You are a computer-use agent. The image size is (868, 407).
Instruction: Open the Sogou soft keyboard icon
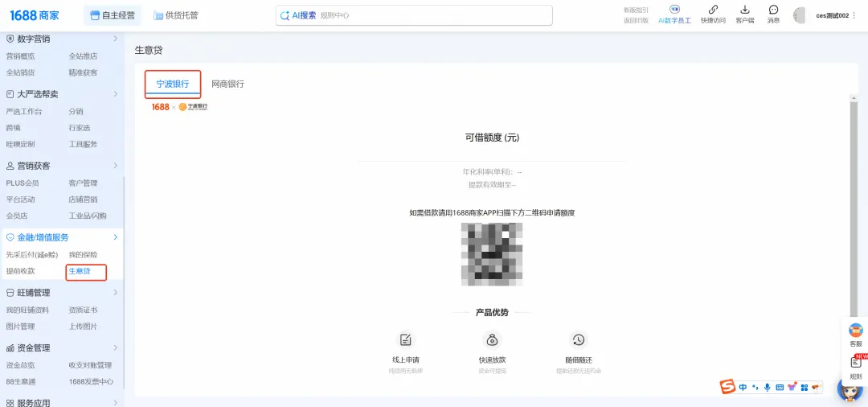pyautogui.click(x=780, y=388)
